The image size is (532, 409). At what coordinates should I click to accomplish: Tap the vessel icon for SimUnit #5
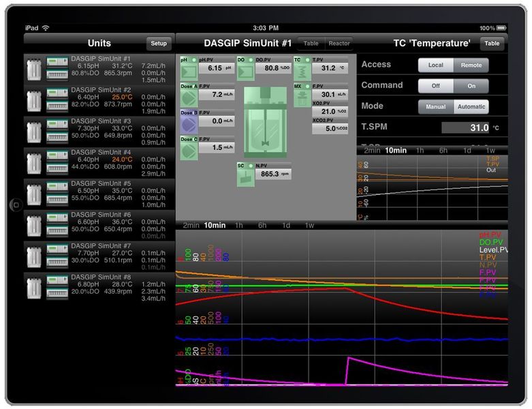[34, 194]
